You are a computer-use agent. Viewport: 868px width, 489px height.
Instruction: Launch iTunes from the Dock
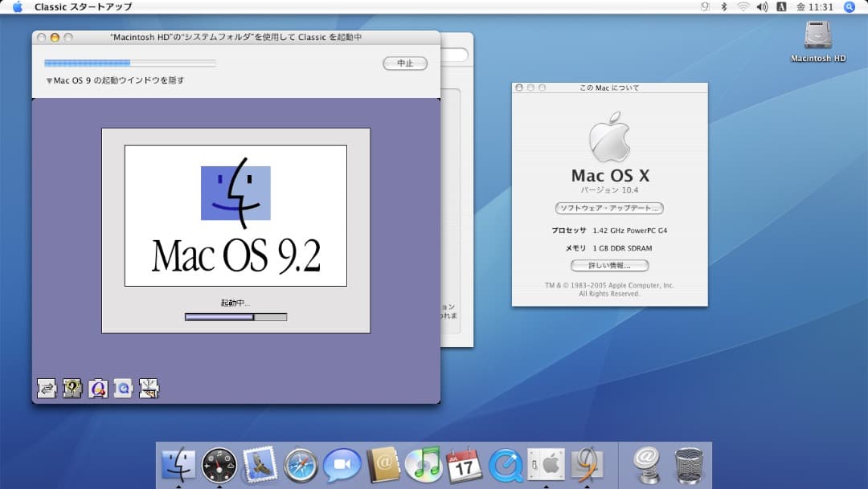pyautogui.click(x=424, y=464)
